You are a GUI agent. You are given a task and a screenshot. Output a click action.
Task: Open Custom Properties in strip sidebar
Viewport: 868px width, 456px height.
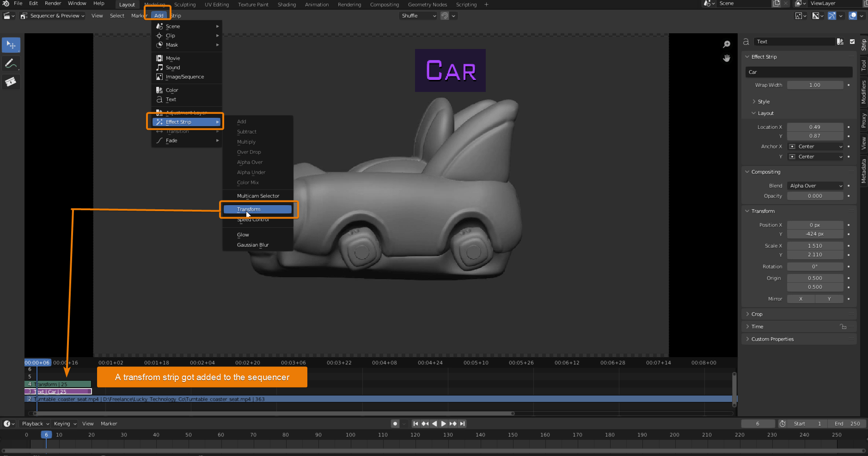773,339
